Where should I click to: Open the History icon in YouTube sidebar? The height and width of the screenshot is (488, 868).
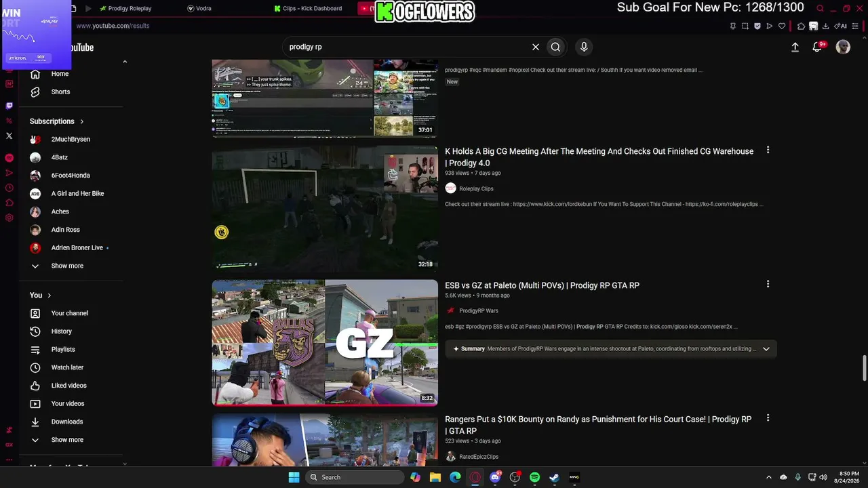pos(35,331)
